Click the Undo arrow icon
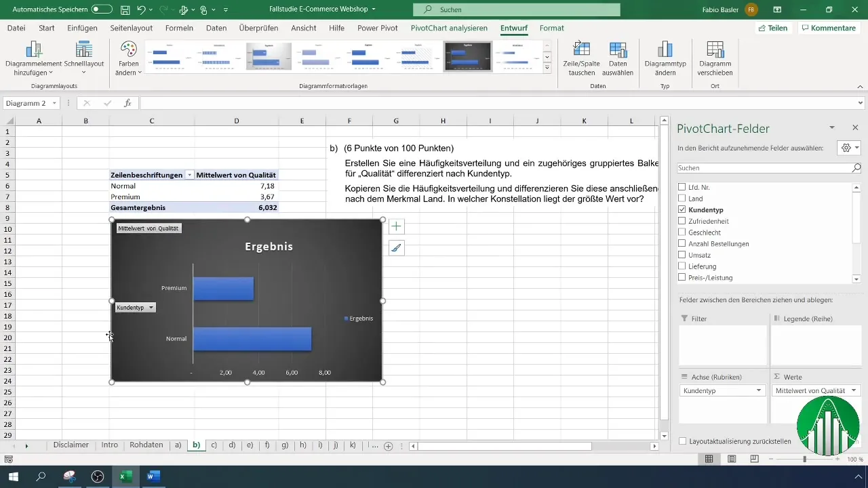The width and height of the screenshot is (868, 488). [141, 10]
